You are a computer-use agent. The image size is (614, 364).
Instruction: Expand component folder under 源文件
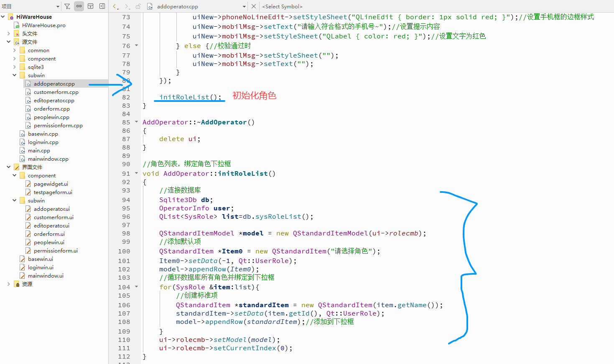(x=15, y=58)
